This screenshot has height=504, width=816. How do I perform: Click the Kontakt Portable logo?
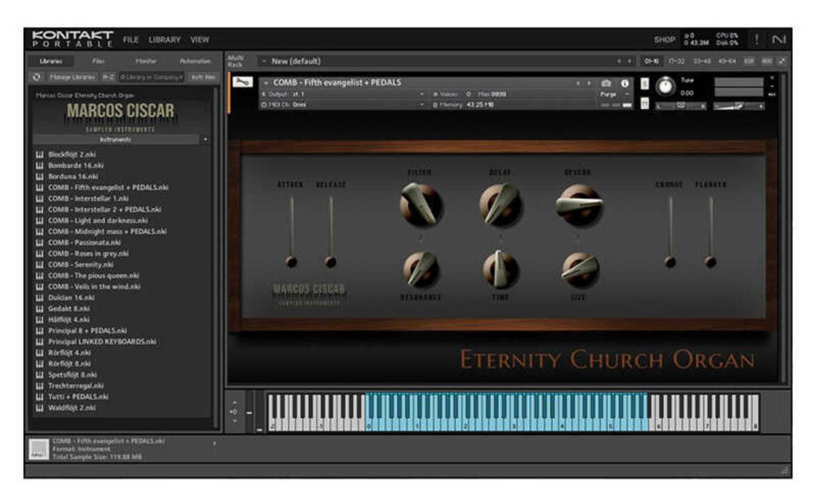[73, 39]
